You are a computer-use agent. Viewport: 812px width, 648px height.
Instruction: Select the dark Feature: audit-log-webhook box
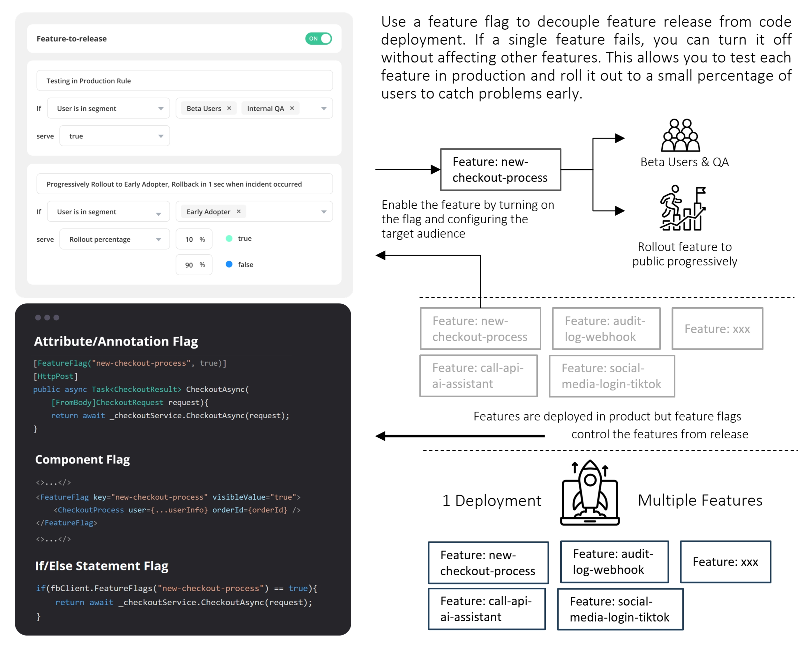pyautogui.click(x=614, y=562)
